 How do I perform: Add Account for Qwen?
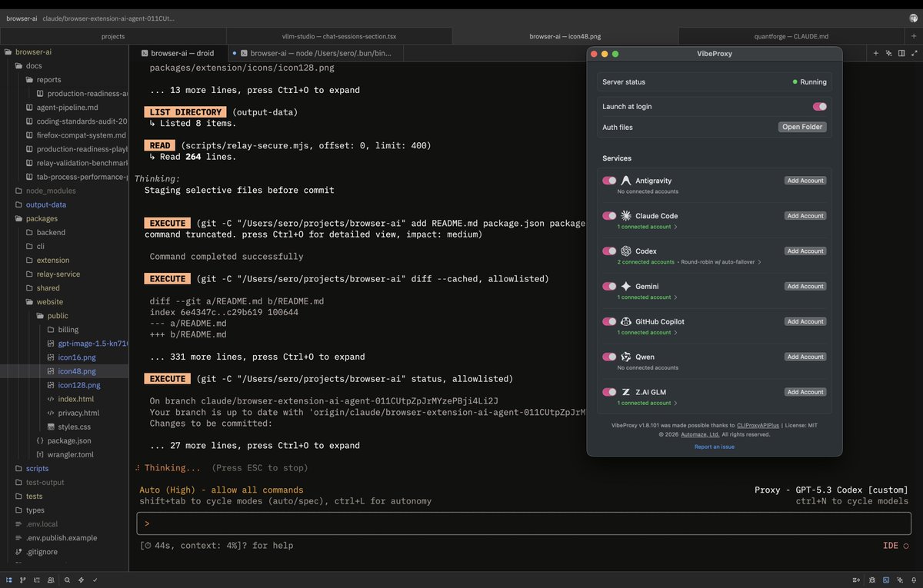click(805, 357)
